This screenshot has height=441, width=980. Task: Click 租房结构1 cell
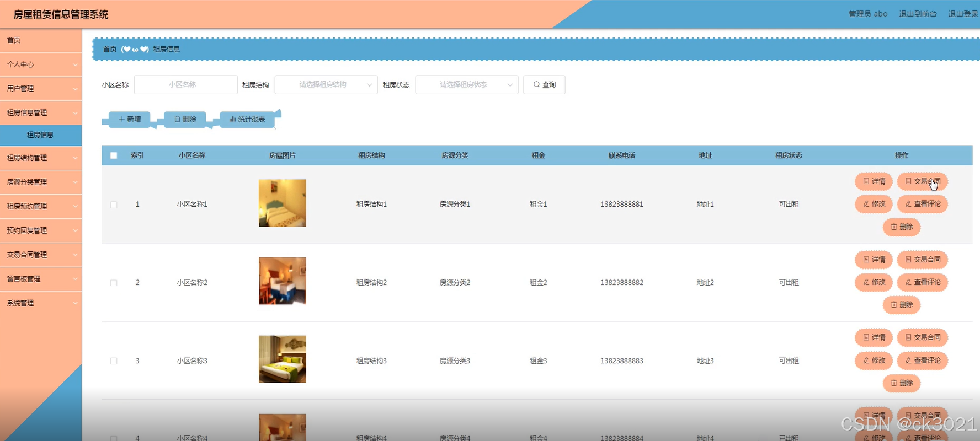coord(371,205)
